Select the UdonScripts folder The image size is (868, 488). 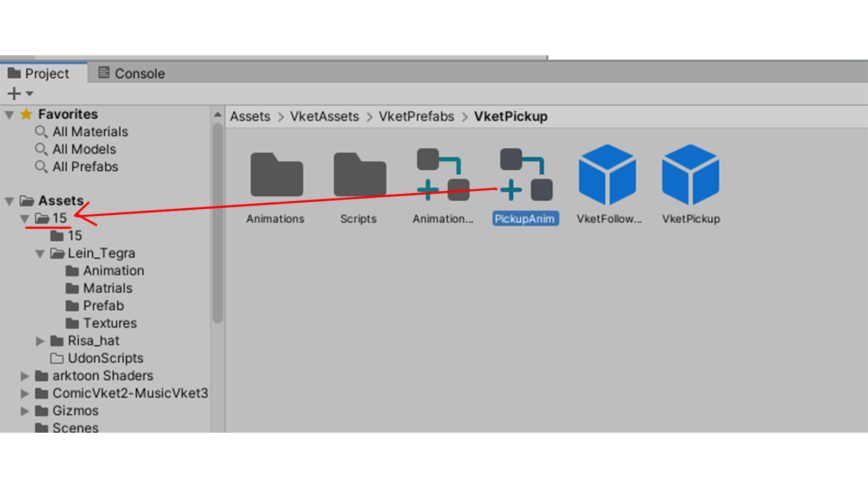[x=106, y=358]
